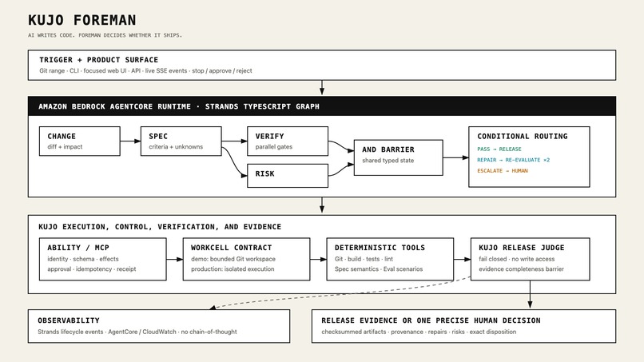Select the 'Git range · CLI · focused web UI' line
The width and height of the screenshot is (644, 362).
145,70
